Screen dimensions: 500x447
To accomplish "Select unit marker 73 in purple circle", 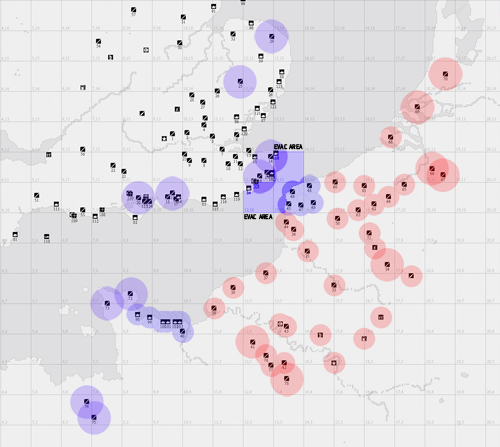I will [x=107, y=303].
